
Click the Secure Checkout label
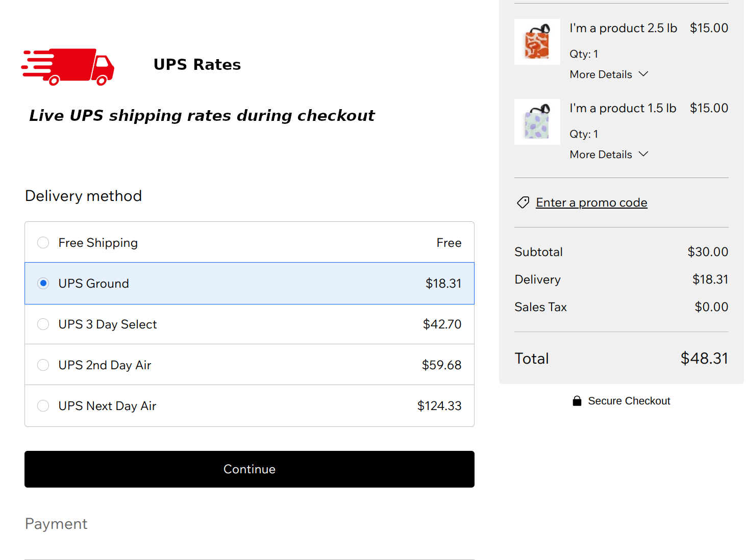point(629,401)
